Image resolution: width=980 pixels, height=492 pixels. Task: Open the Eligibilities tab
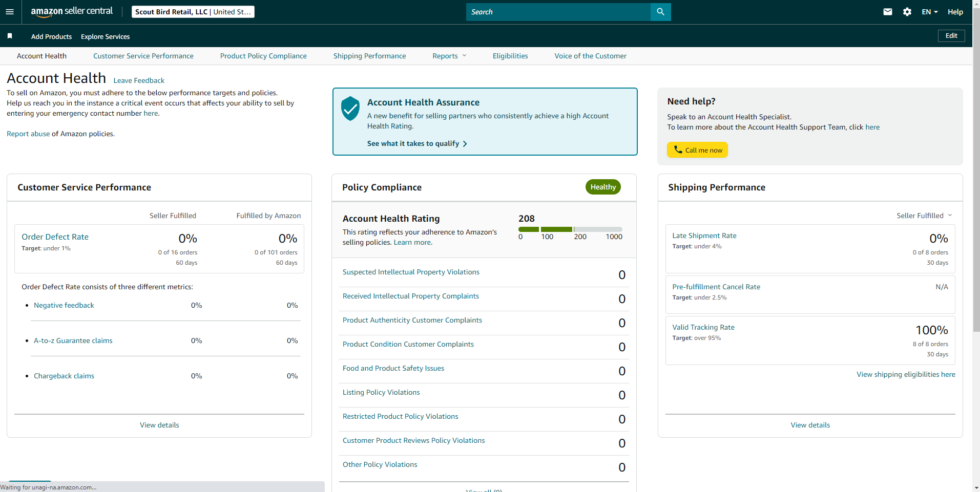pos(510,56)
